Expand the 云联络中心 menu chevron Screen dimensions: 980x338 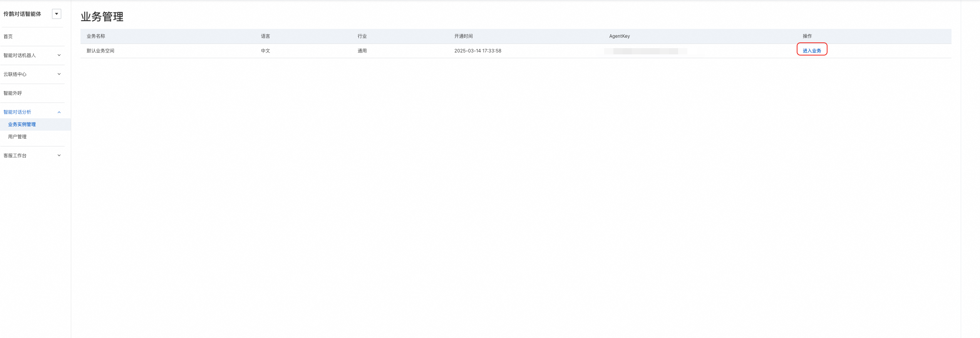pos(59,74)
